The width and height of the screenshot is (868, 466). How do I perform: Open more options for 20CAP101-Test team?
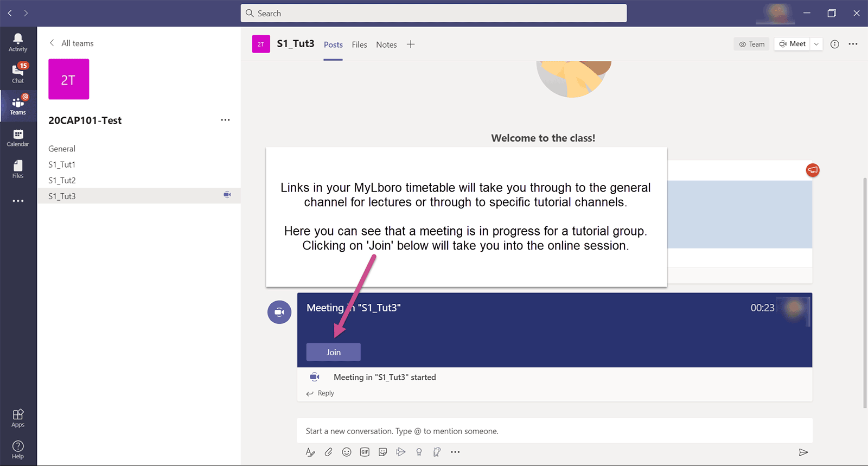tap(225, 120)
